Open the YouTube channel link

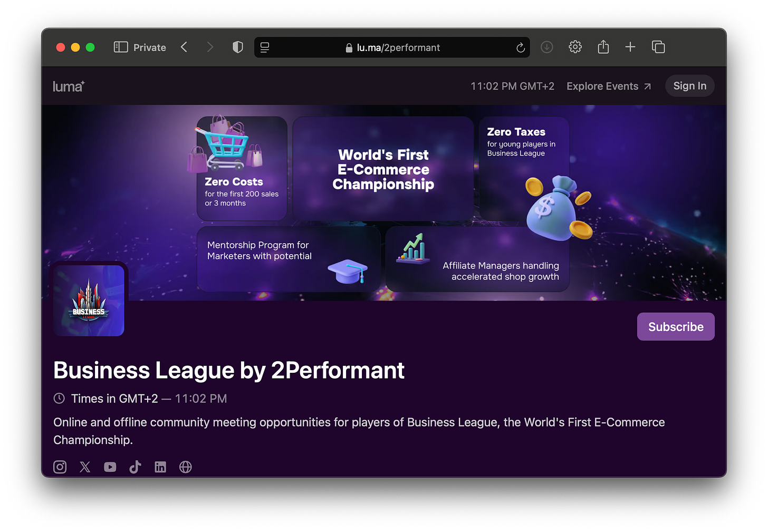[110, 467]
